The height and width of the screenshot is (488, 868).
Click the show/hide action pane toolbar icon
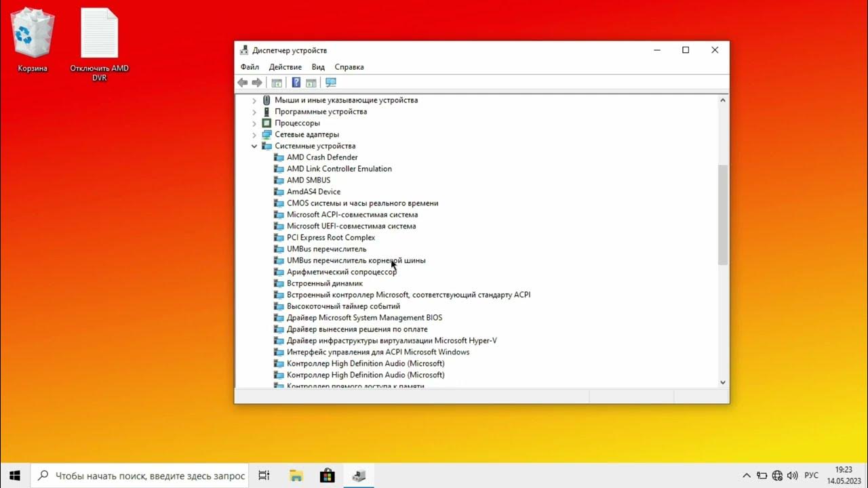(x=311, y=83)
